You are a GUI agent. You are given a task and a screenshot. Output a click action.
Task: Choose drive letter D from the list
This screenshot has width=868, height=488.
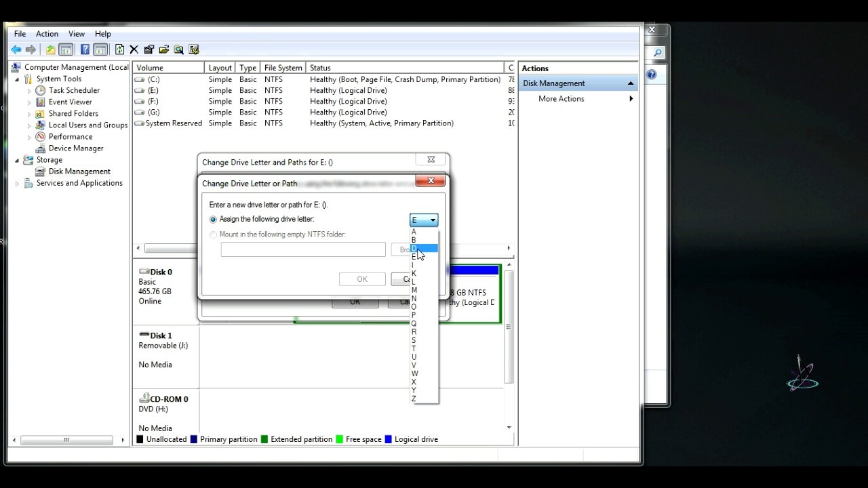tap(425, 248)
